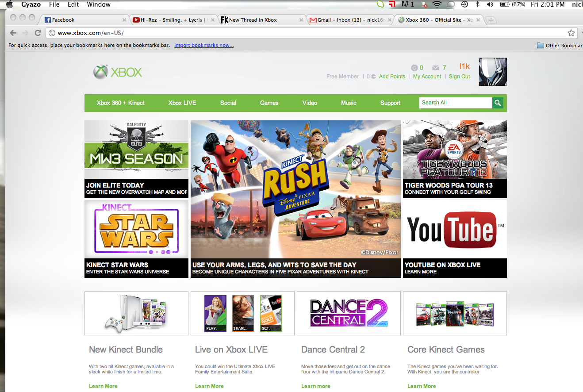Open the Music nav menu
The image size is (583, 392).
349,103
